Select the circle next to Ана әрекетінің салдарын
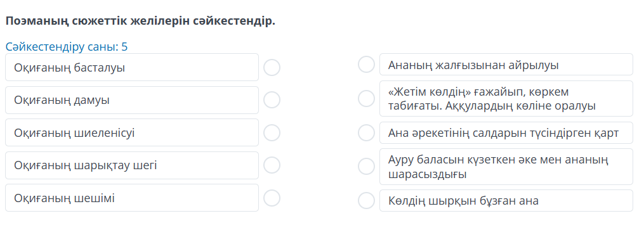The width and height of the screenshot is (644, 230). click(366, 132)
